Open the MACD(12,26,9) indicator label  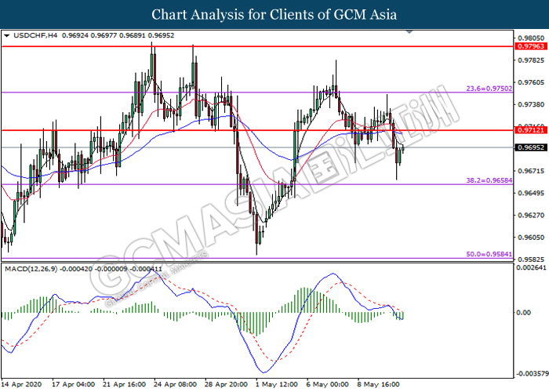32,269
